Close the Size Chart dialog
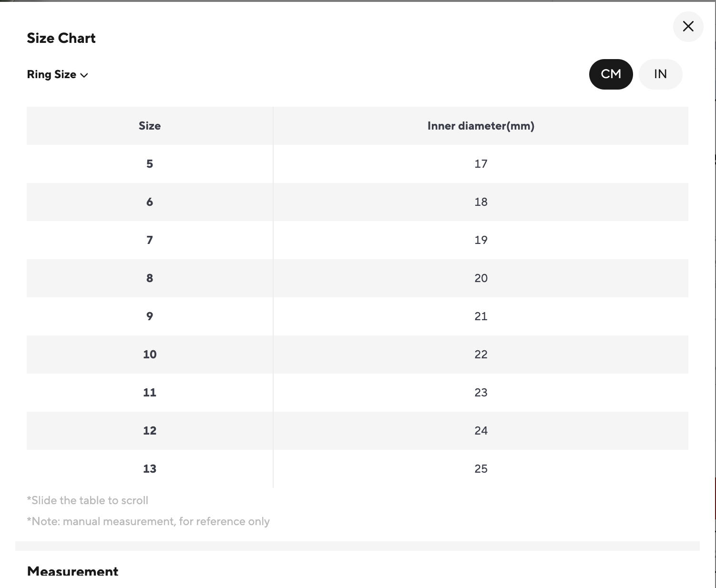Screen dimensions: 716x588 click(688, 27)
